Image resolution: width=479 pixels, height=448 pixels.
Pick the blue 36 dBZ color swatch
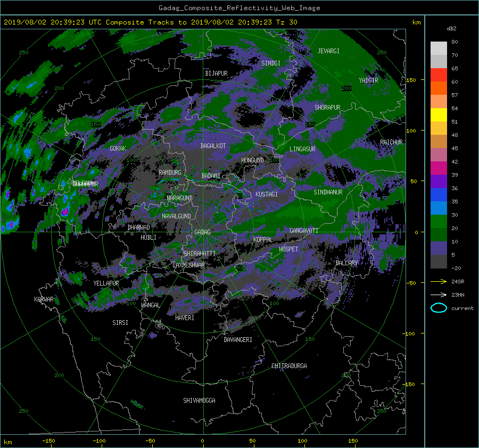[439, 194]
